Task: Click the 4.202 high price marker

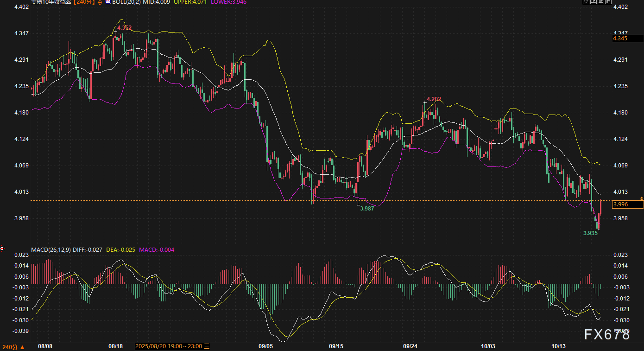Action: point(434,99)
